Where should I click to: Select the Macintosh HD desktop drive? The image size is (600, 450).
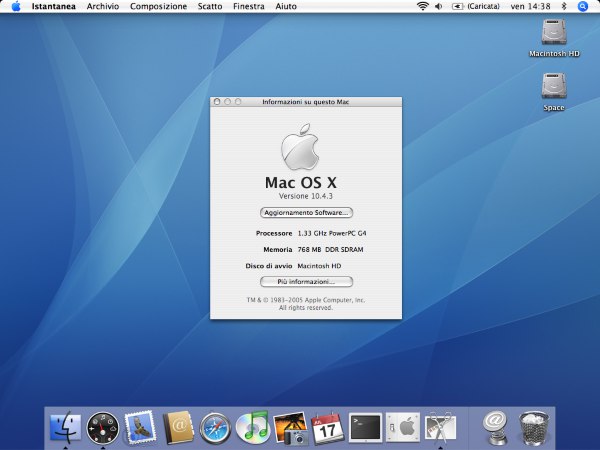click(554, 38)
